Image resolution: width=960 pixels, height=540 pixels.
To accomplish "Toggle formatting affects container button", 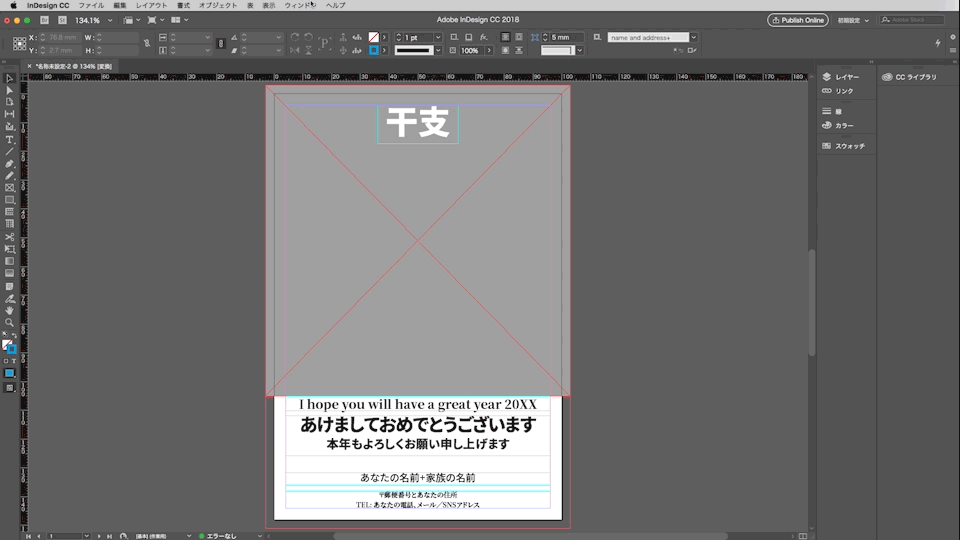I will pyautogui.click(x=6, y=361).
